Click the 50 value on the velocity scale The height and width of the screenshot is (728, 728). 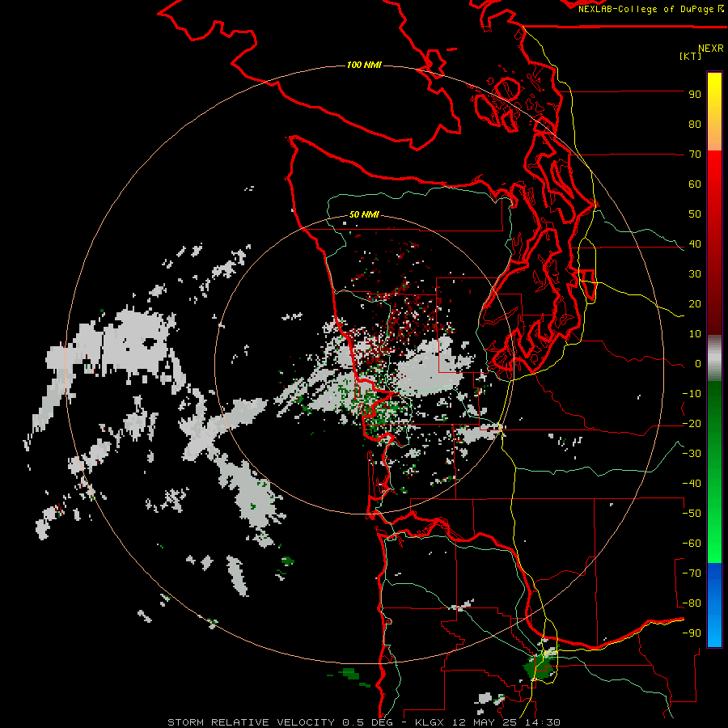click(695, 214)
